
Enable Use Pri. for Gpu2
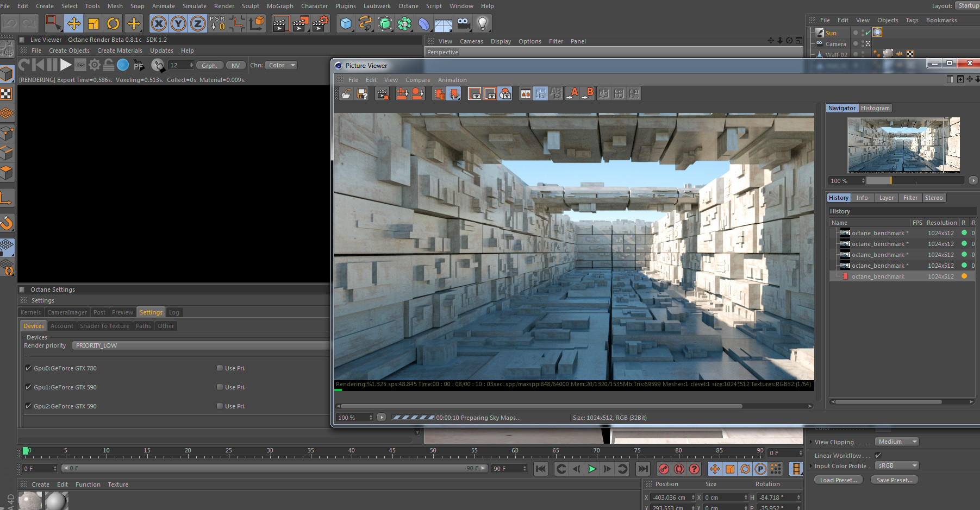[x=220, y=406]
